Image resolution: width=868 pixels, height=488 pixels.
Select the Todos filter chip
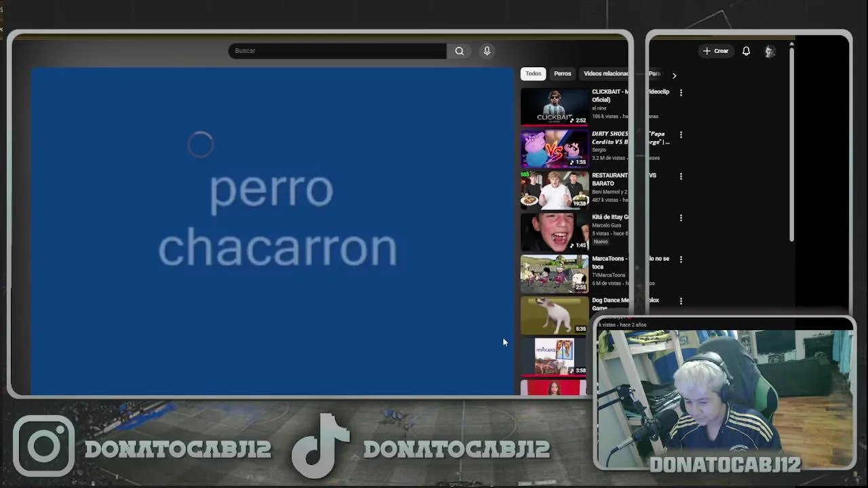pyautogui.click(x=533, y=73)
